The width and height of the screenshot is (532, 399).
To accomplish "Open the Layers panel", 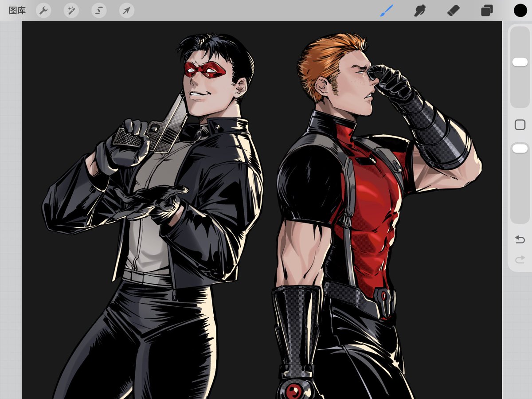I will click(x=487, y=10).
